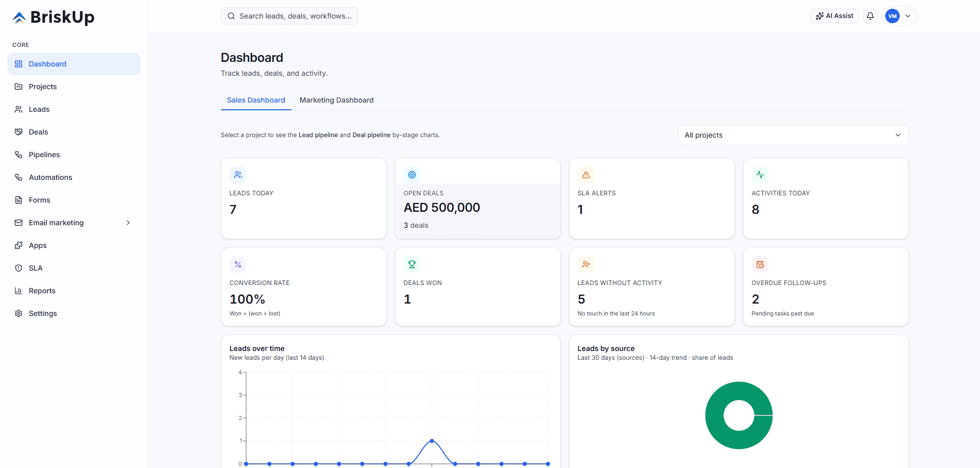Open Reports via its bar chart icon

19,291
